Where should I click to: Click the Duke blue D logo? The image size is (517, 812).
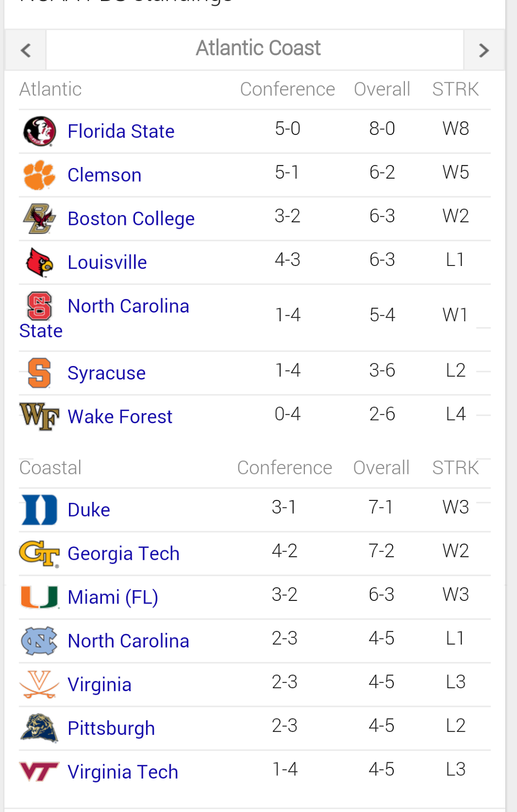pos(40,510)
